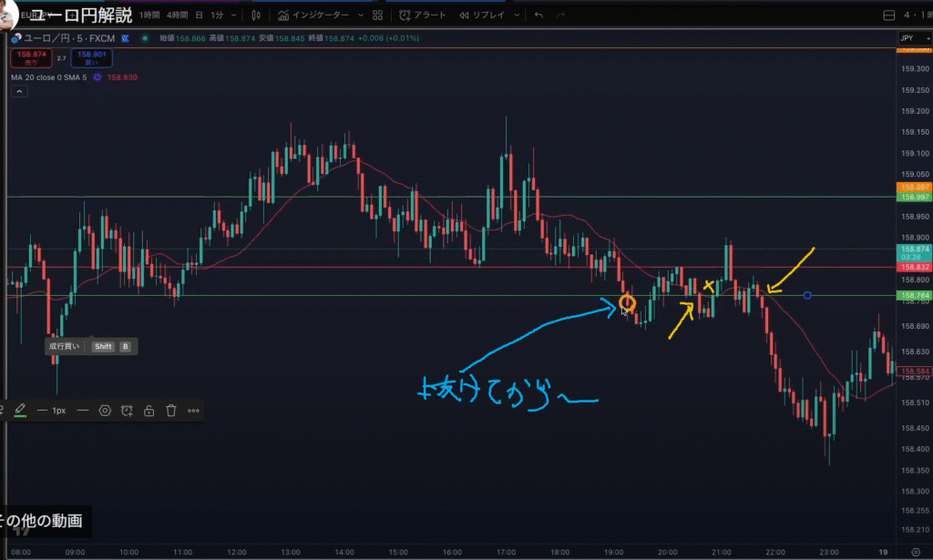Click the 158.584 price label on axis
The height and width of the screenshot is (560, 933).
[x=914, y=372]
